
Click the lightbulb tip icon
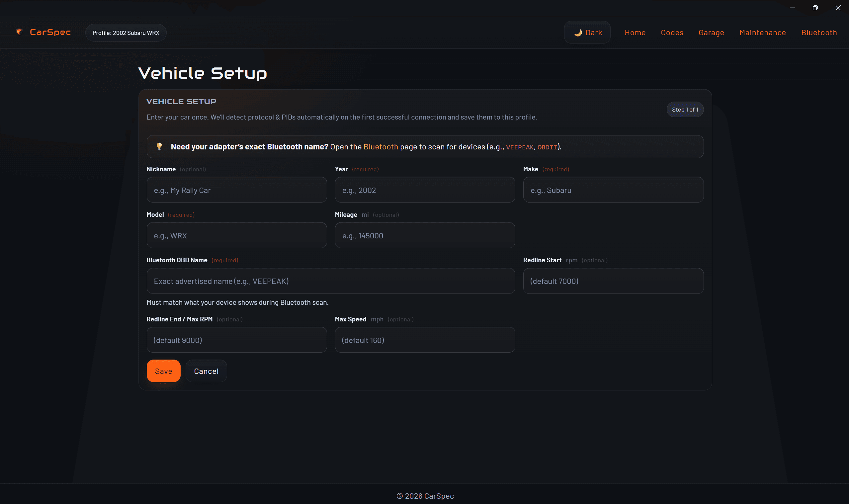pyautogui.click(x=159, y=146)
